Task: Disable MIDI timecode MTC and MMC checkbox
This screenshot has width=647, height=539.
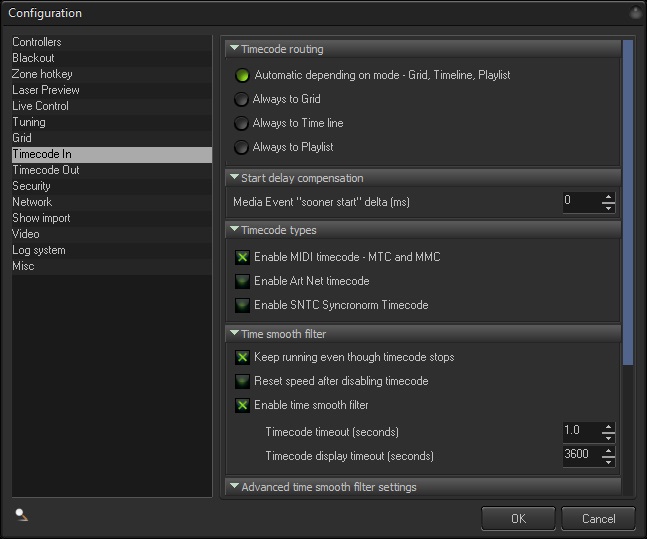Action: [242, 257]
